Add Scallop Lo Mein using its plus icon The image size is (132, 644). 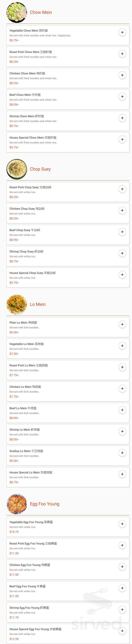point(122,453)
